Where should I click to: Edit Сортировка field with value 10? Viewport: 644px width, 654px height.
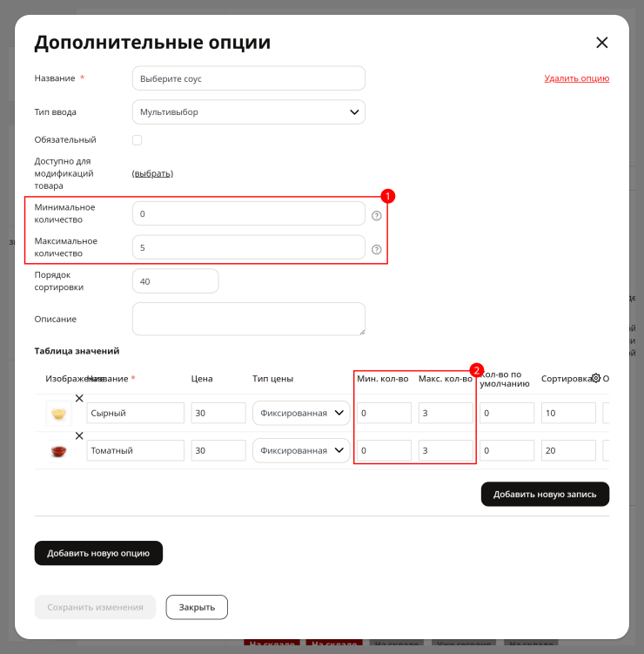(568, 413)
